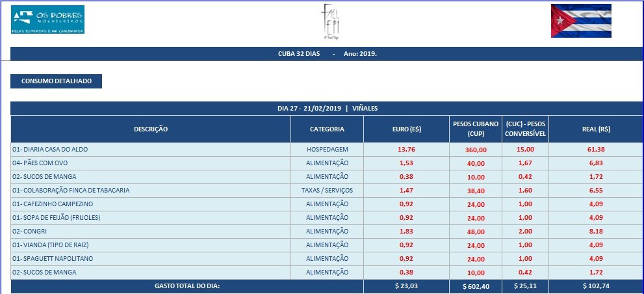Click the Pesos Cubano (CUP) header

click(474, 129)
